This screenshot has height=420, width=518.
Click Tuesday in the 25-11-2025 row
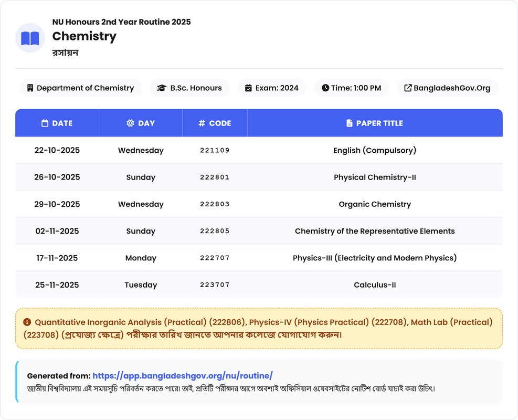click(141, 285)
